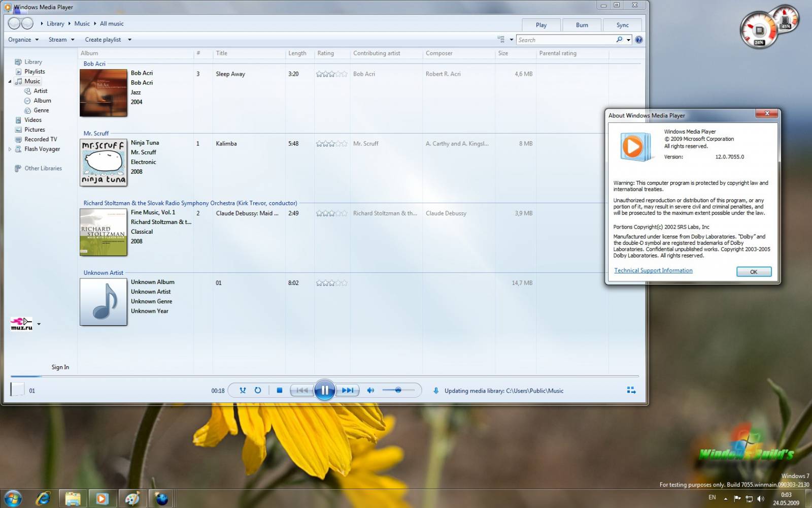The width and height of the screenshot is (812, 508).
Task: Click the Back navigation arrow button
Action: tap(14, 23)
